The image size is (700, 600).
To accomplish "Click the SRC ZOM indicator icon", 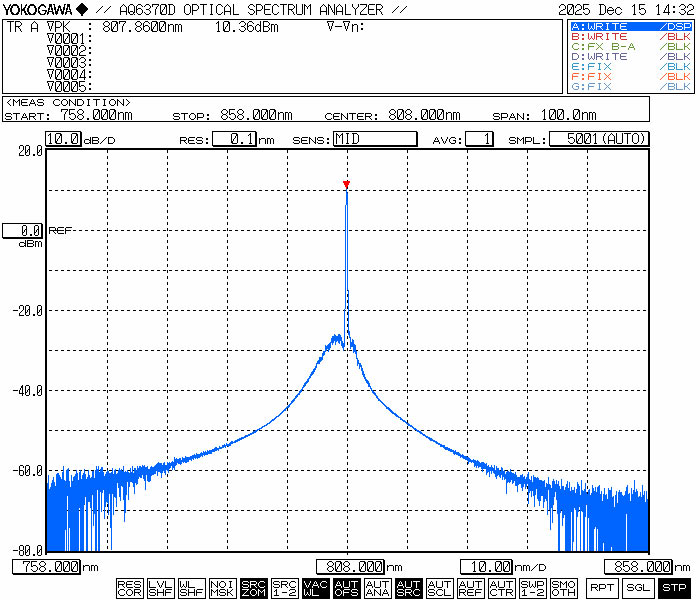I will pyautogui.click(x=253, y=588).
